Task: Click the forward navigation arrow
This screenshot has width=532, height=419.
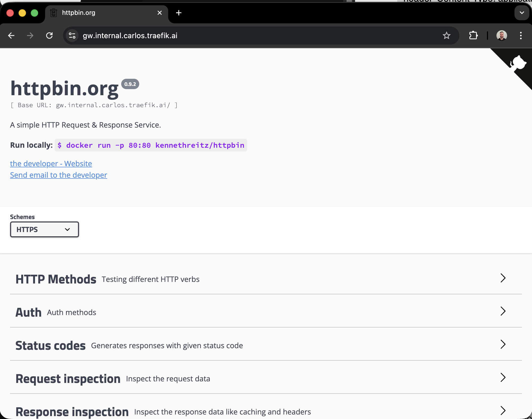Action: 30,36
